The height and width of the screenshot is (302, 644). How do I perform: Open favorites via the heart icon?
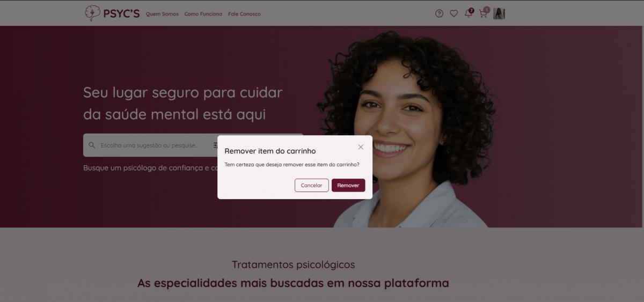454,13
